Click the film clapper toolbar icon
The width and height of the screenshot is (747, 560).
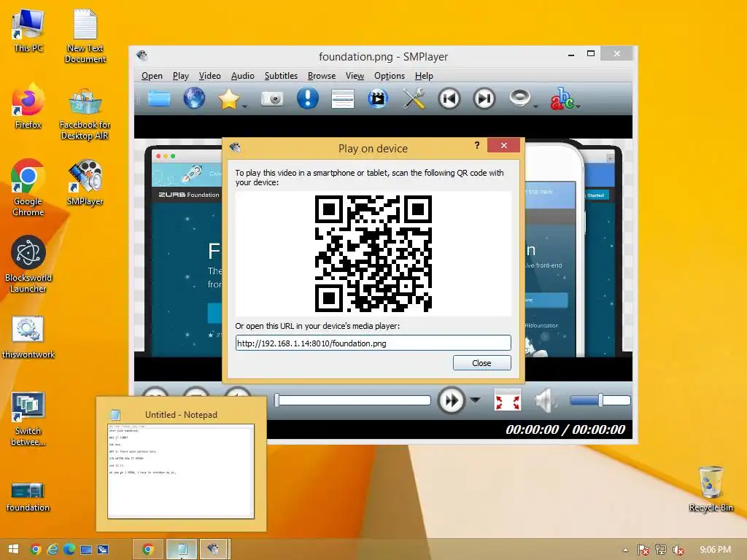point(378,98)
